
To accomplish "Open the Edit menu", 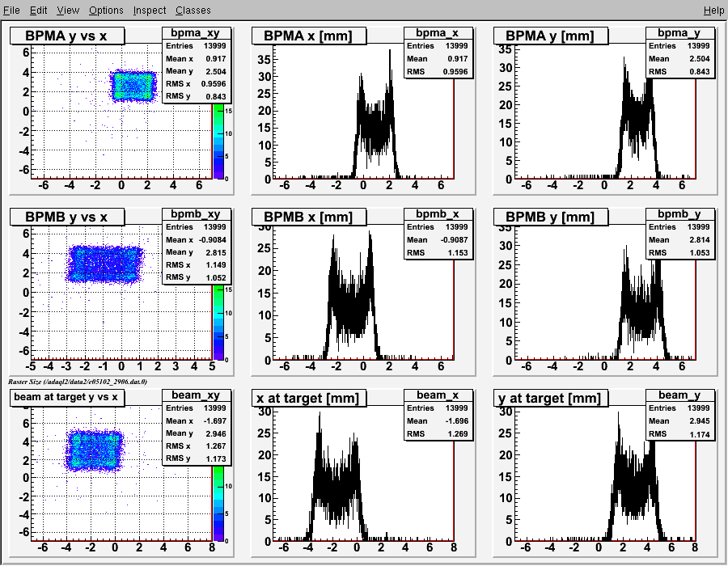I will 39,11.
